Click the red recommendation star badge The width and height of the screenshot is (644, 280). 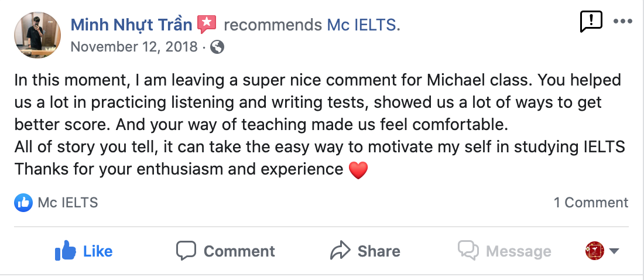pyautogui.click(x=207, y=25)
